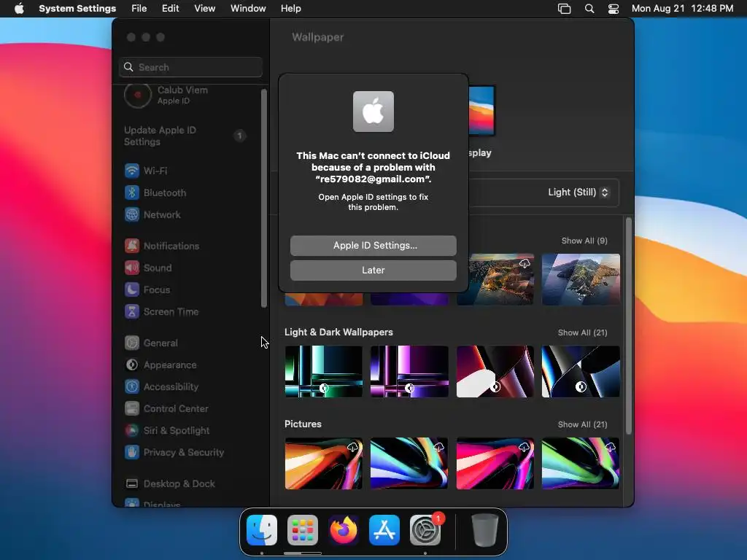Open the View menu
747x560 pixels.
pos(205,9)
